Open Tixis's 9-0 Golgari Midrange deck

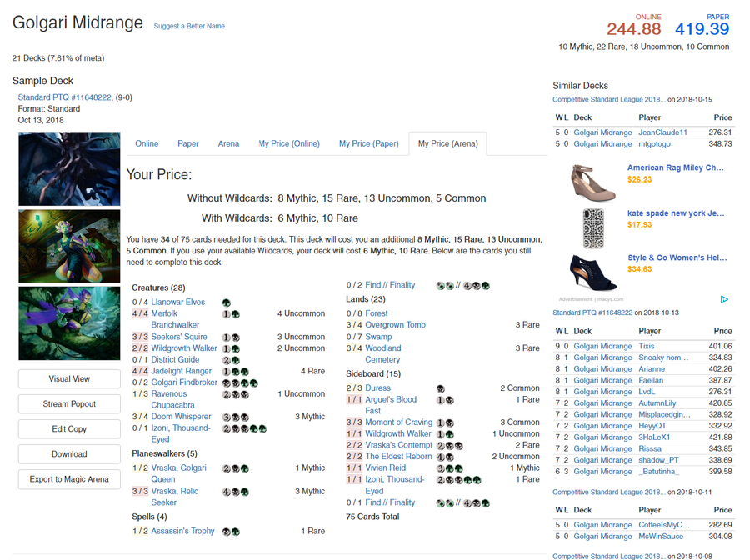coord(602,346)
